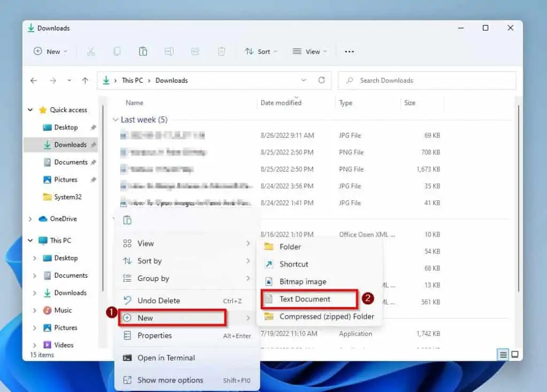Switch to large thumbnails view icon

515,355
